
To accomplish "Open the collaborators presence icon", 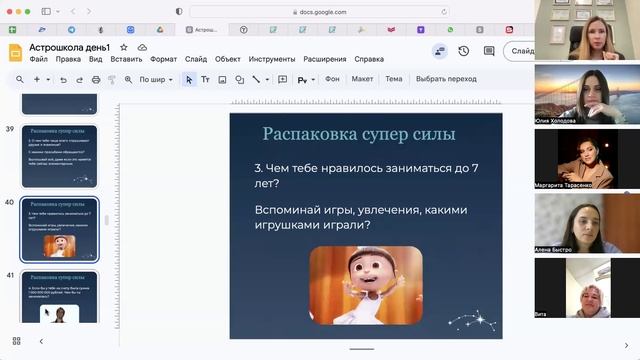I will (x=440, y=51).
